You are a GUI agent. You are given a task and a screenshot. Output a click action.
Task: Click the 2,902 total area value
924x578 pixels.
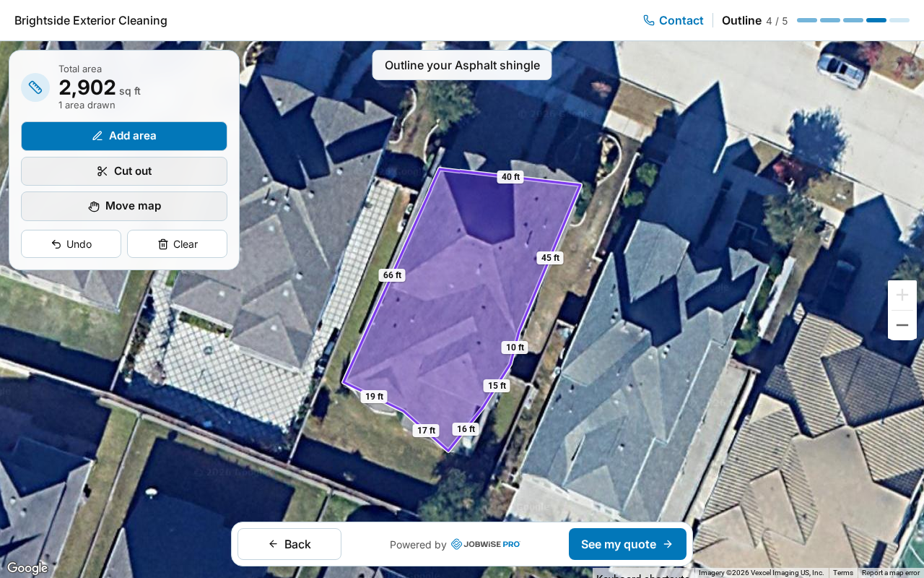coord(87,87)
